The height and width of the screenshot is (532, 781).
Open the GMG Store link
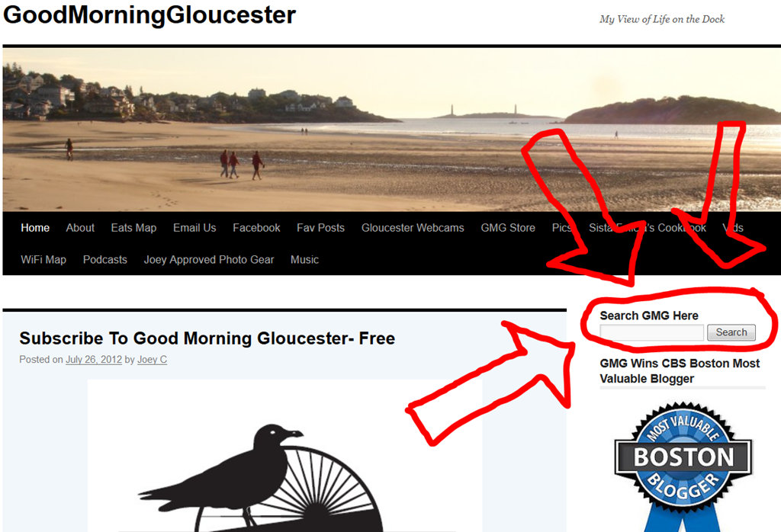click(x=508, y=228)
